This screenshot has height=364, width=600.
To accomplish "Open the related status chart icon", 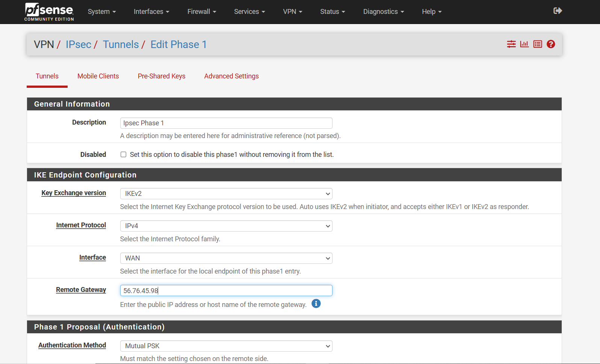I will [x=524, y=44].
